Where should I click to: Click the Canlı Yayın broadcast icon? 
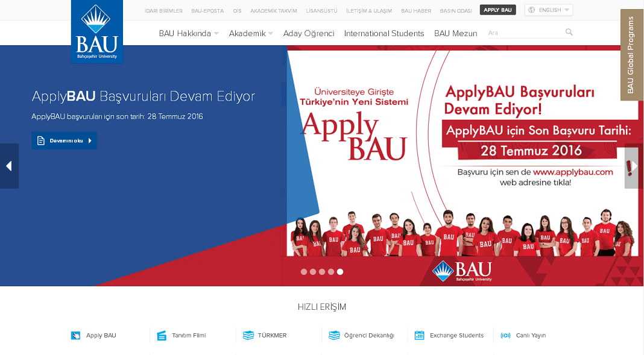tap(505, 335)
